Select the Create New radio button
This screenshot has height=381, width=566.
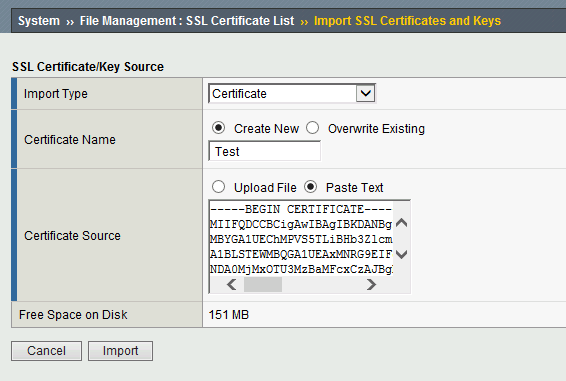click(x=218, y=128)
